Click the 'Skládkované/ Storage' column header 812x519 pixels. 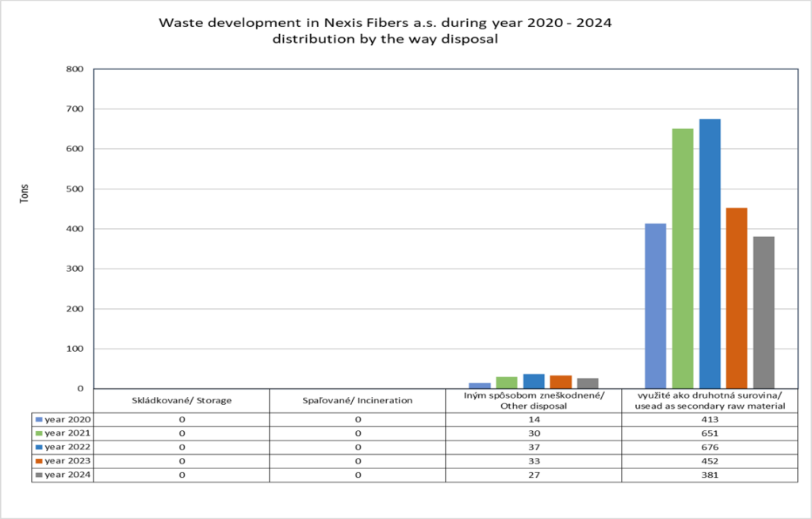182,400
